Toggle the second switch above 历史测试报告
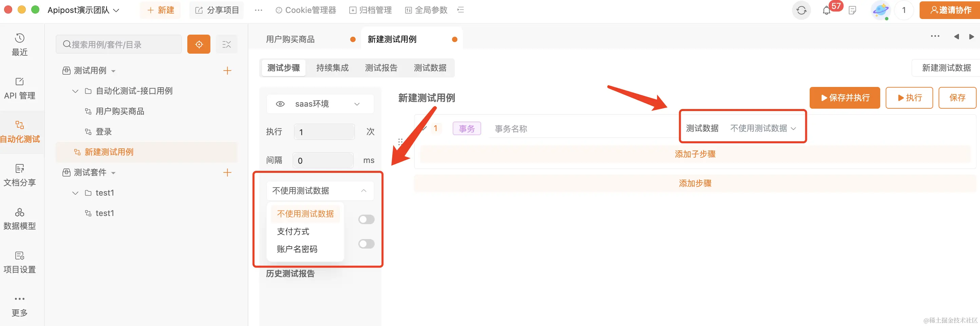This screenshot has height=326, width=980. [366, 244]
